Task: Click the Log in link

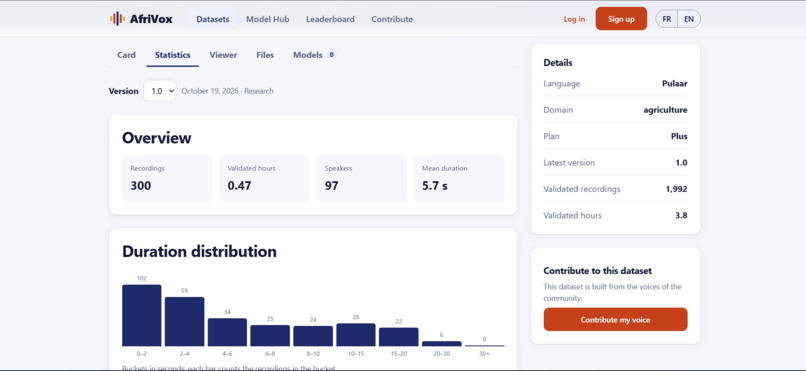Action: point(574,19)
